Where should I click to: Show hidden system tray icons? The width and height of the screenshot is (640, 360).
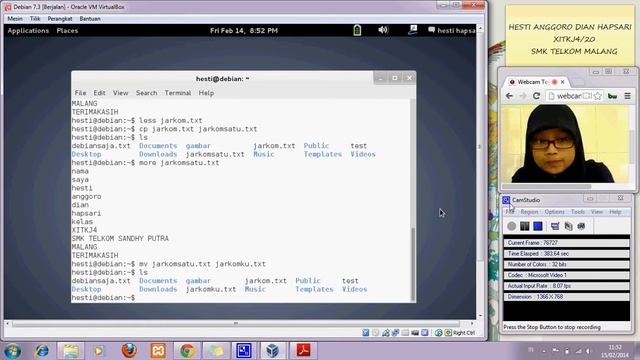pos(544,351)
